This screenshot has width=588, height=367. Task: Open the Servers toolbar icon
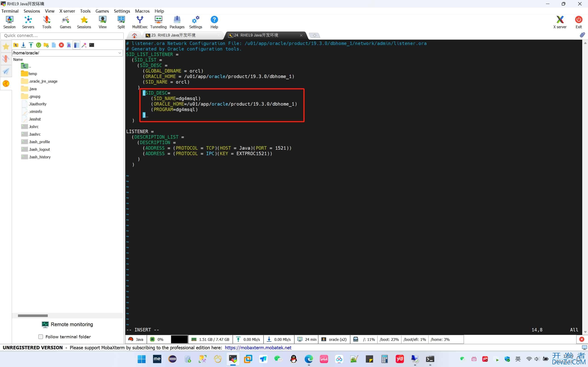click(x=28, y=22)
